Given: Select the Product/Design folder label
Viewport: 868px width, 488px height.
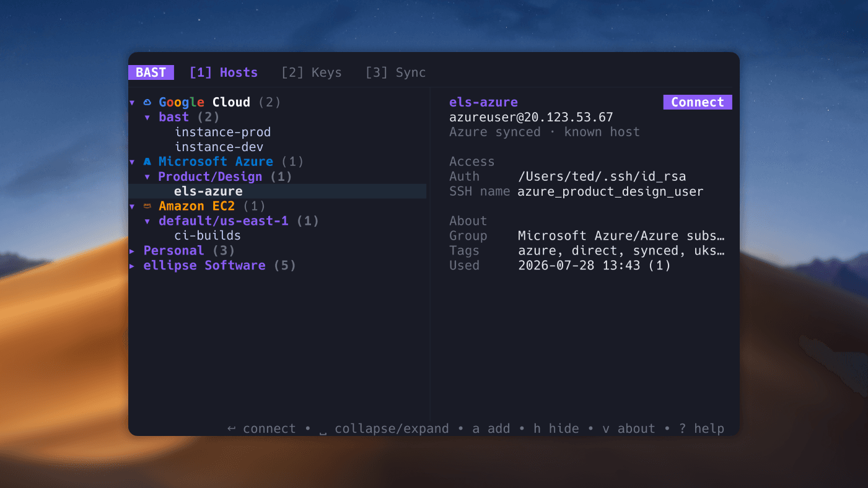Looking at the screenshot, I should tap(210, 176).
